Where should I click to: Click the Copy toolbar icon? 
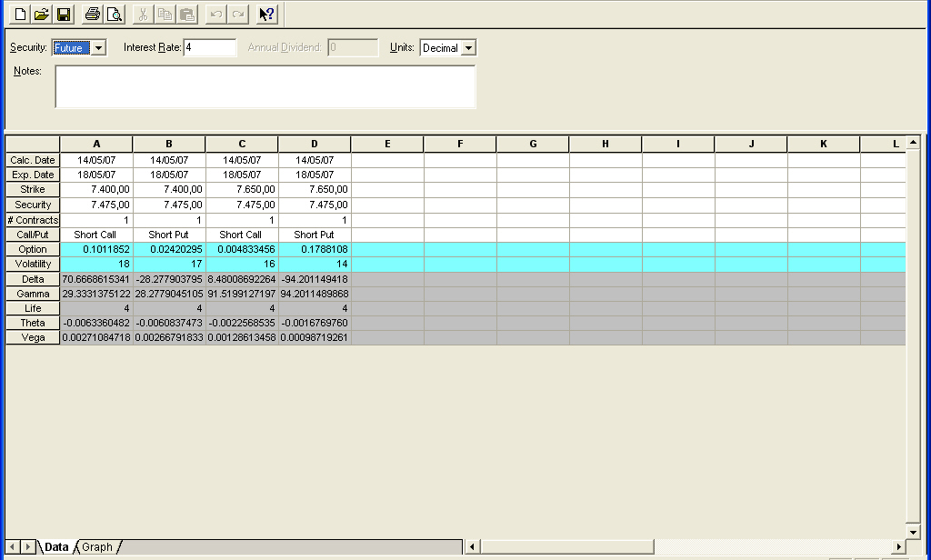click(165, 15)
